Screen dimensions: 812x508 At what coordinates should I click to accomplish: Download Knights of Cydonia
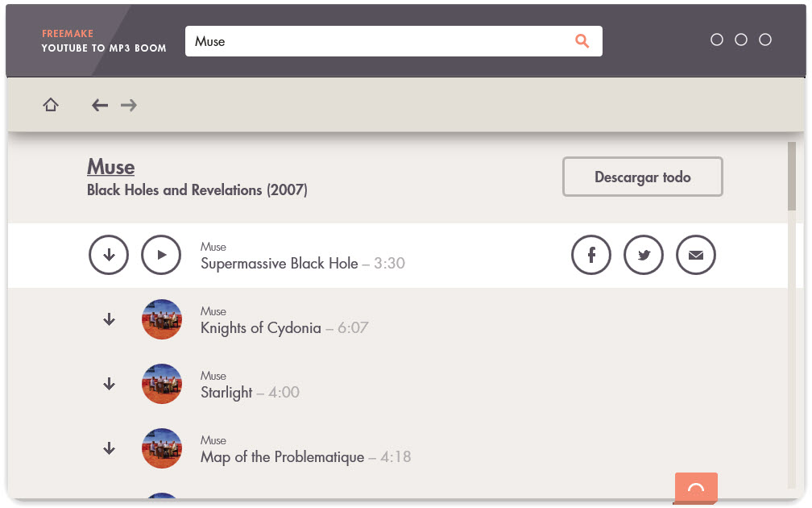[109, 319]
